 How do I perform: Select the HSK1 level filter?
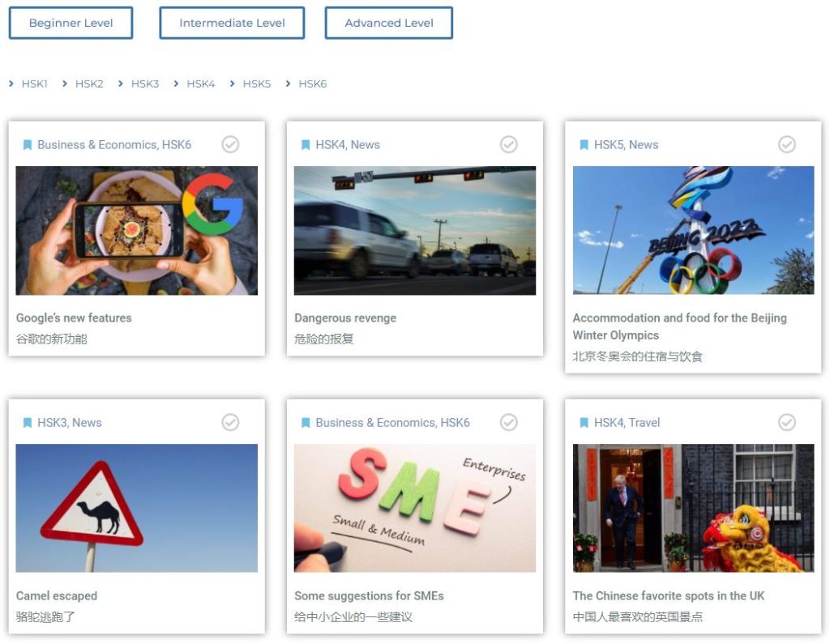tap(34, 83)
